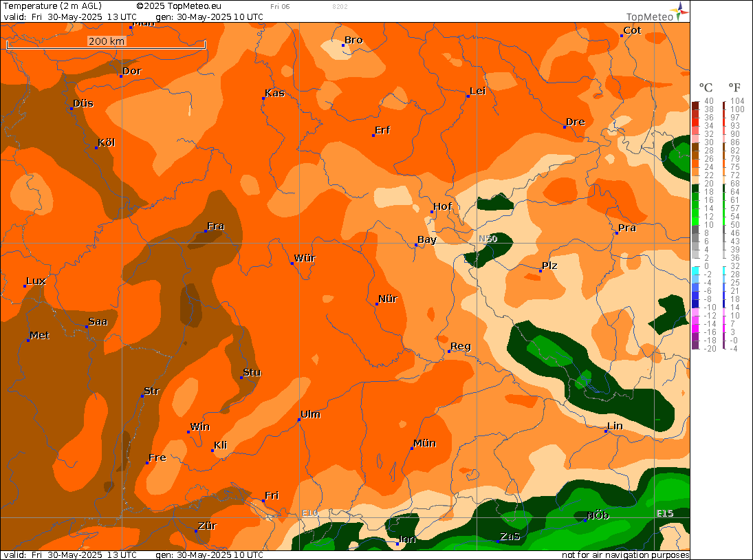
Task: Click the "Reg" city label
Action: [x=461, y=346]
